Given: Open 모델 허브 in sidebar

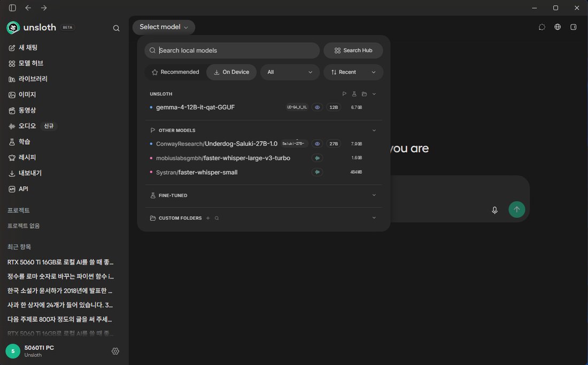Looking at the screenshot, I should [x=26, y=64].
